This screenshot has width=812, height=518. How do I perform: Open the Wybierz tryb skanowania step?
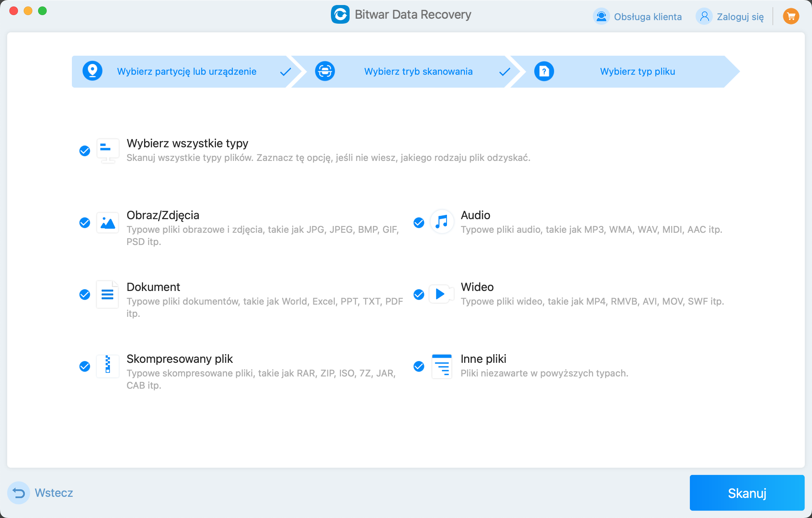tap(418, 71)
